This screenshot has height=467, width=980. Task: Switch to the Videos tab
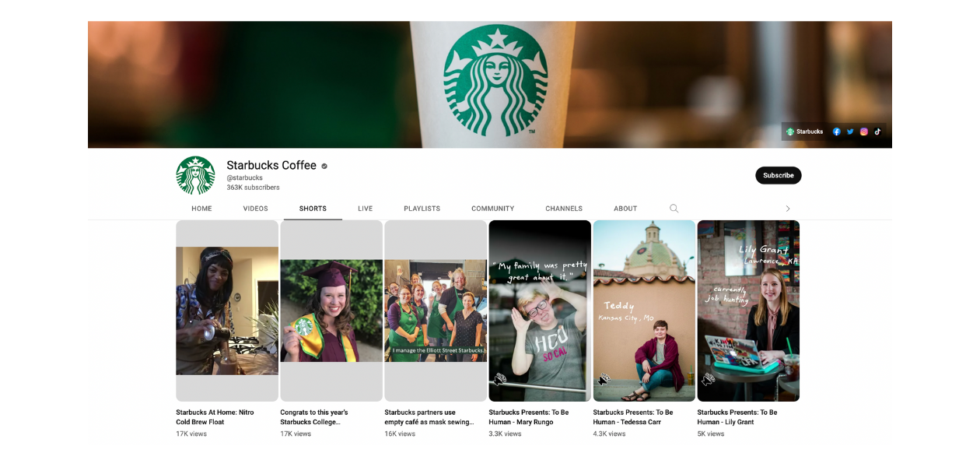(x=255, y=209)
